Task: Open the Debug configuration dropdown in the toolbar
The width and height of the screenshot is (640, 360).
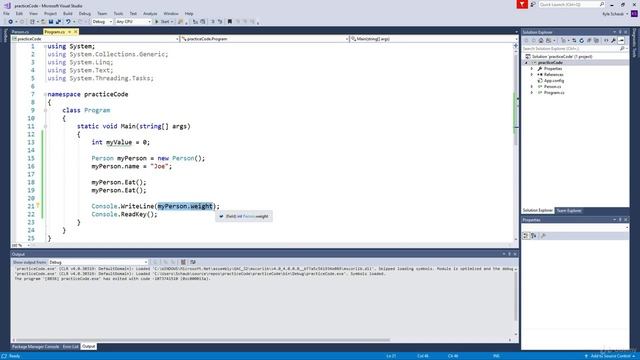Action: [102, 22]
